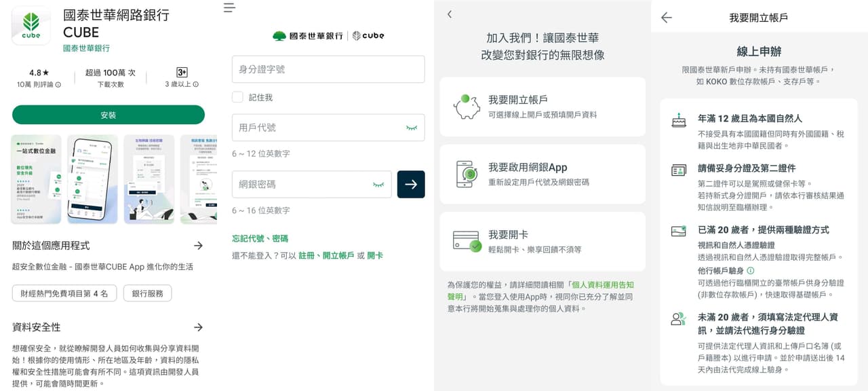
Task: Click 視訊和自然人憑證驗證 text
Action: 736,245
